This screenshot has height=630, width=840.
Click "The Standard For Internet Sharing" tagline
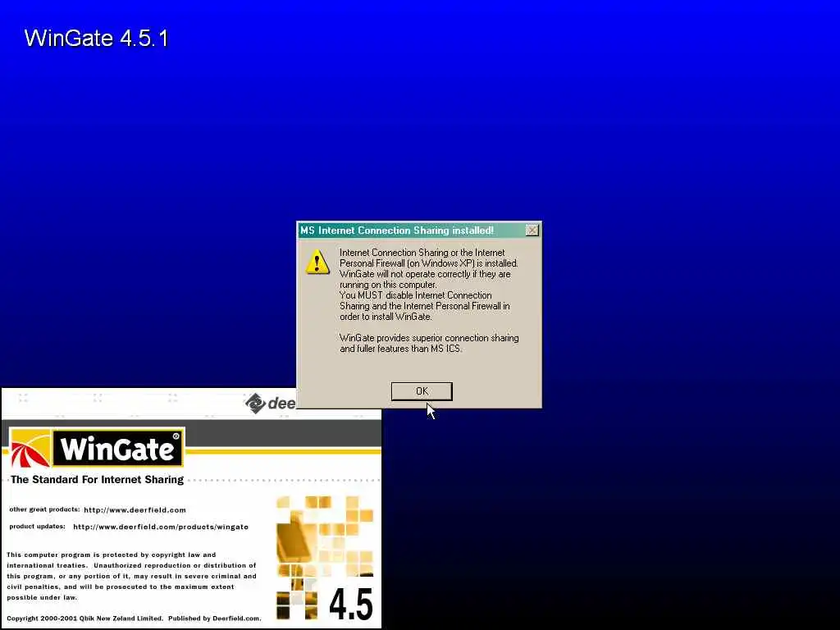point(97,479)
